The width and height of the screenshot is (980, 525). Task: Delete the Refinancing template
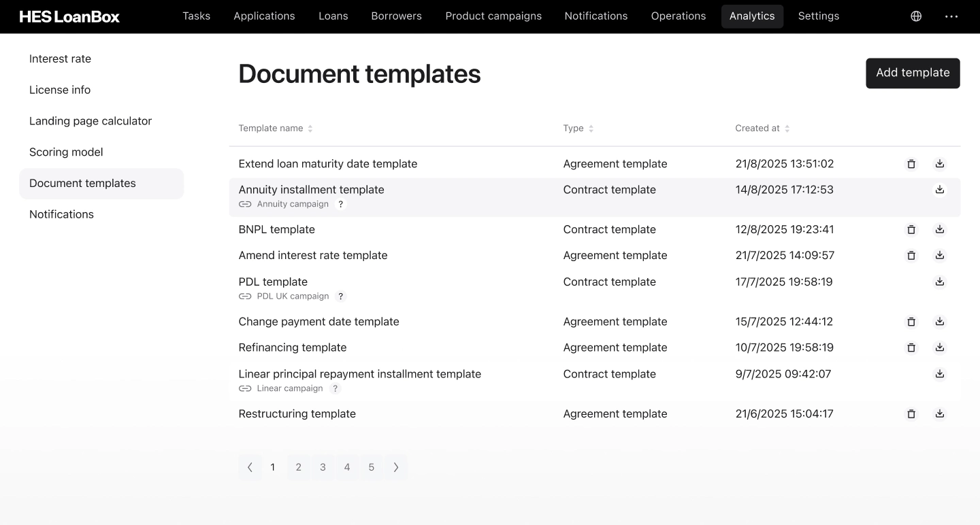pyautogui.click(x=911, y=348)
